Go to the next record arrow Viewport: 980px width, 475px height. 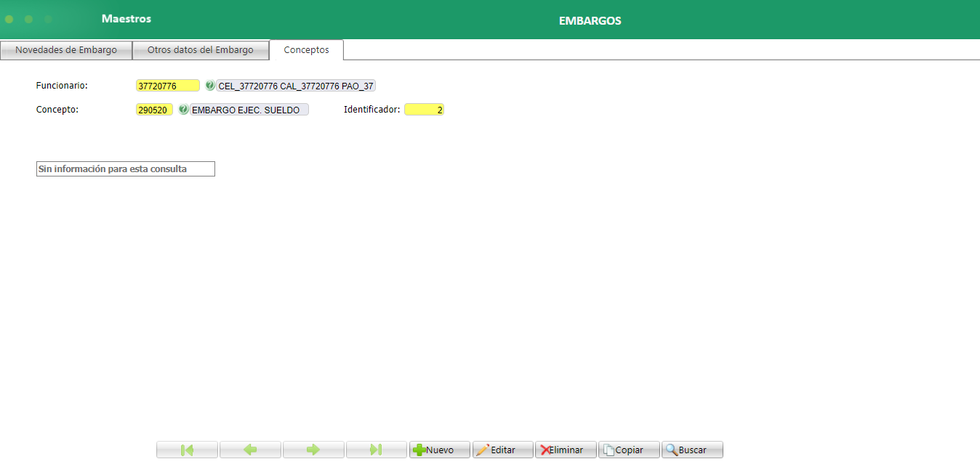pos(313,450)
